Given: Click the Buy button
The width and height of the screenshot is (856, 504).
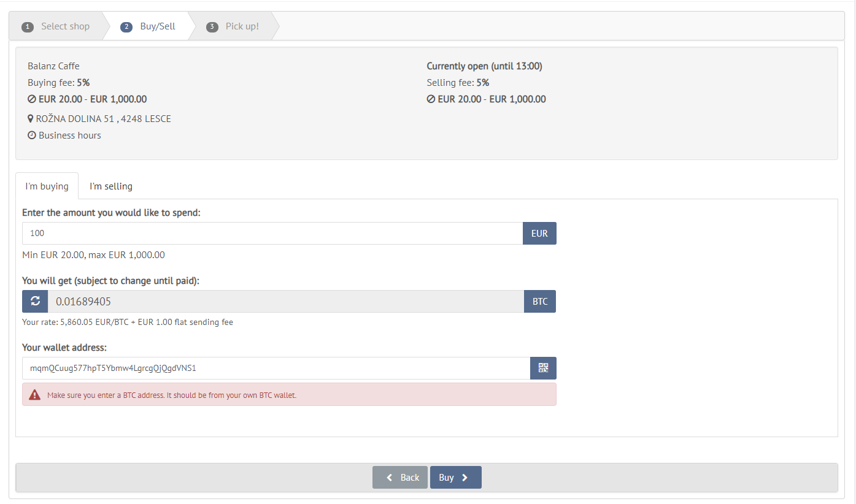Looking at the screenshot, I should [455, 477].
